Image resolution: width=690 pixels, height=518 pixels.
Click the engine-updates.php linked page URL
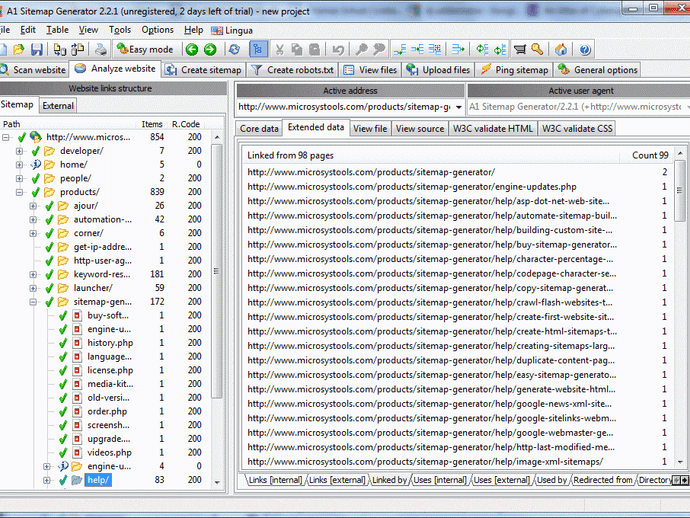coord(411,187)
